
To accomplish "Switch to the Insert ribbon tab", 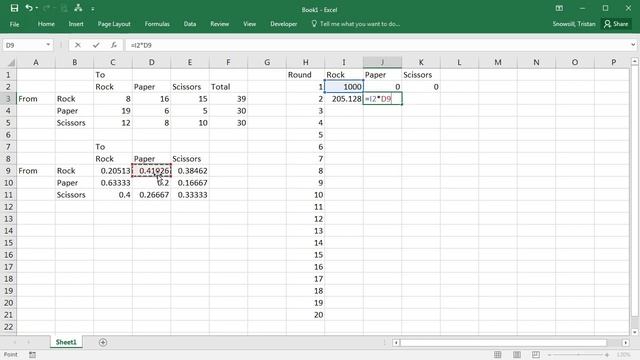I will click(76, 24).
